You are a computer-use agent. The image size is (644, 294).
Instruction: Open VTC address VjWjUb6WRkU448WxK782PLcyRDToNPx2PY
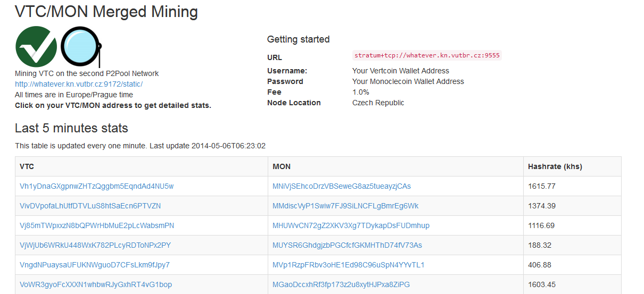[x=95, y=245]
